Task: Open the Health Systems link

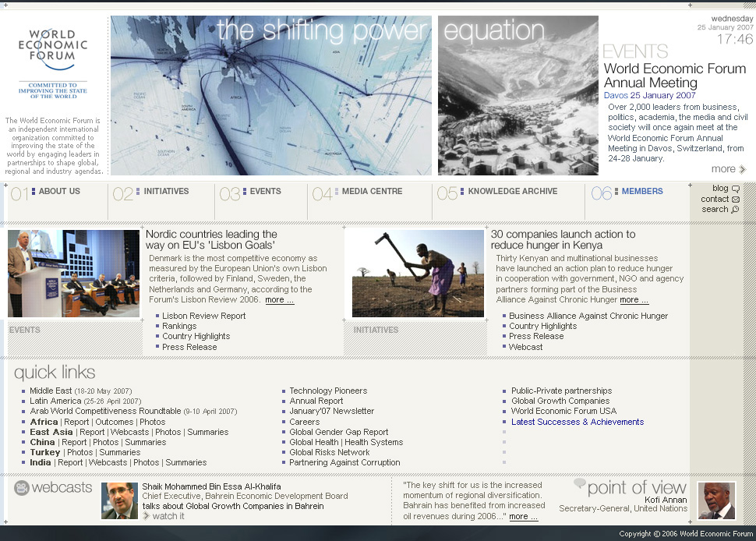Action: (x=373, y=442)
